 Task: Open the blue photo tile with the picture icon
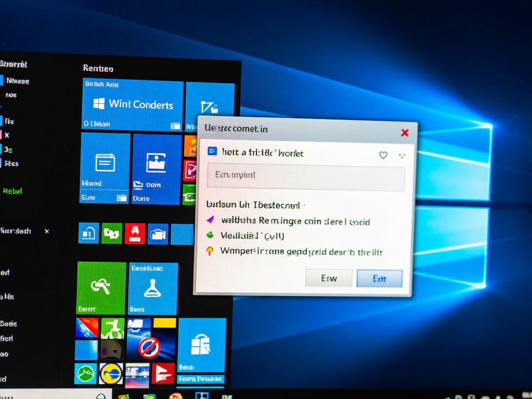(156, 168)
